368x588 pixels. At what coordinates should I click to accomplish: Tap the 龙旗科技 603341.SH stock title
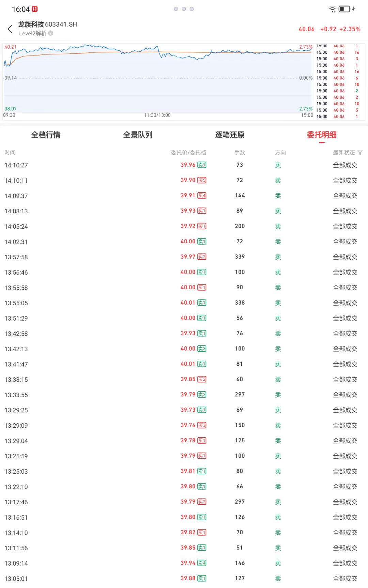(48, 24)
